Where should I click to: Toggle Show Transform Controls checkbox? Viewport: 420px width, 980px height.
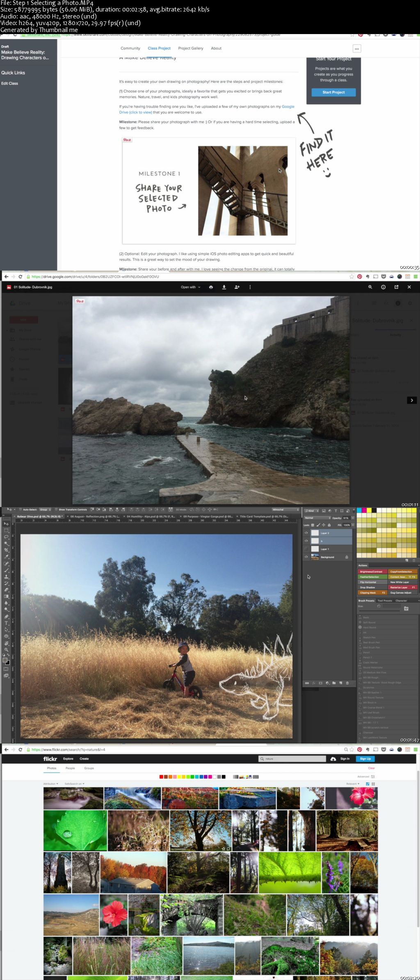click(56, 510)
